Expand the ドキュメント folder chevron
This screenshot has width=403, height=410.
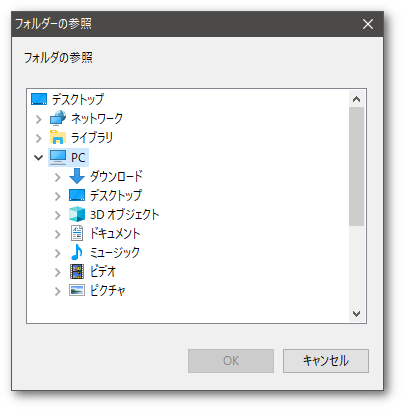point(58,234)
